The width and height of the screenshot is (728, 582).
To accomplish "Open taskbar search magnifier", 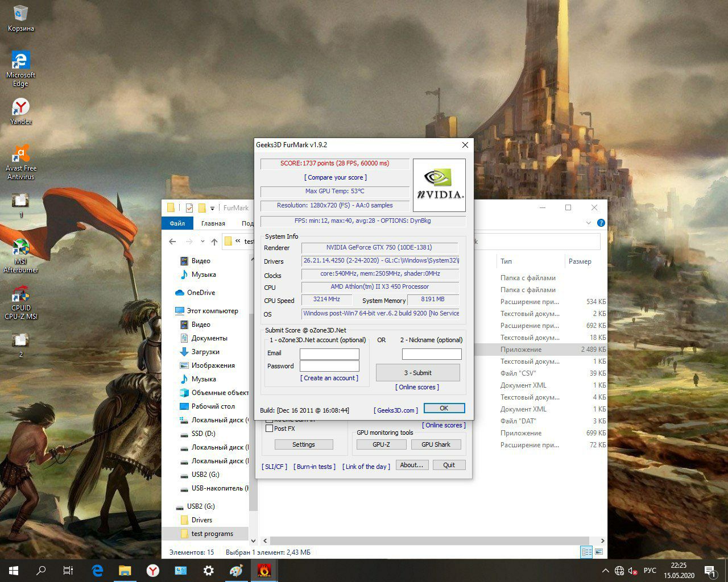I will [41, 571].
